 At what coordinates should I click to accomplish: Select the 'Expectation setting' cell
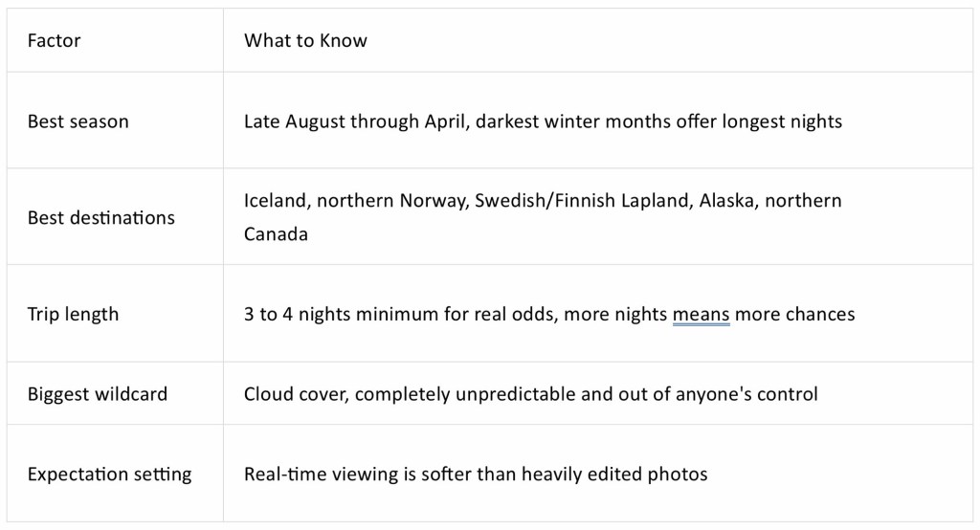(115, 474)
